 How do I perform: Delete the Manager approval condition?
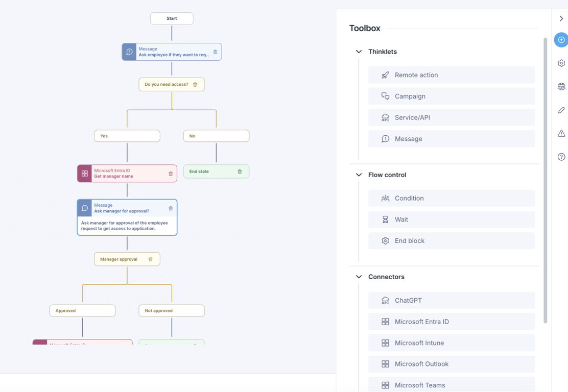coord(151,259)
